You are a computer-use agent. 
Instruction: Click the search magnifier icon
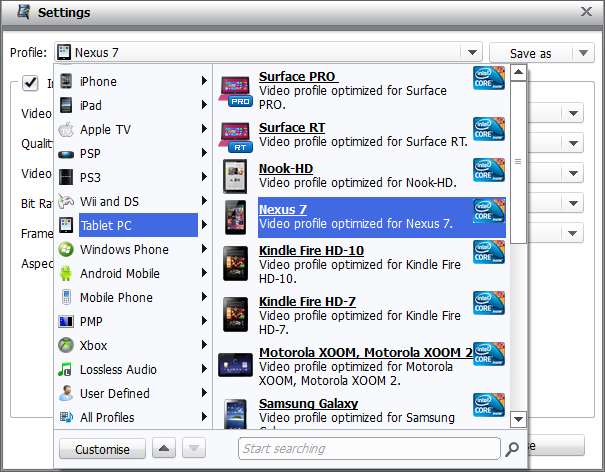[x=512, y=448]
